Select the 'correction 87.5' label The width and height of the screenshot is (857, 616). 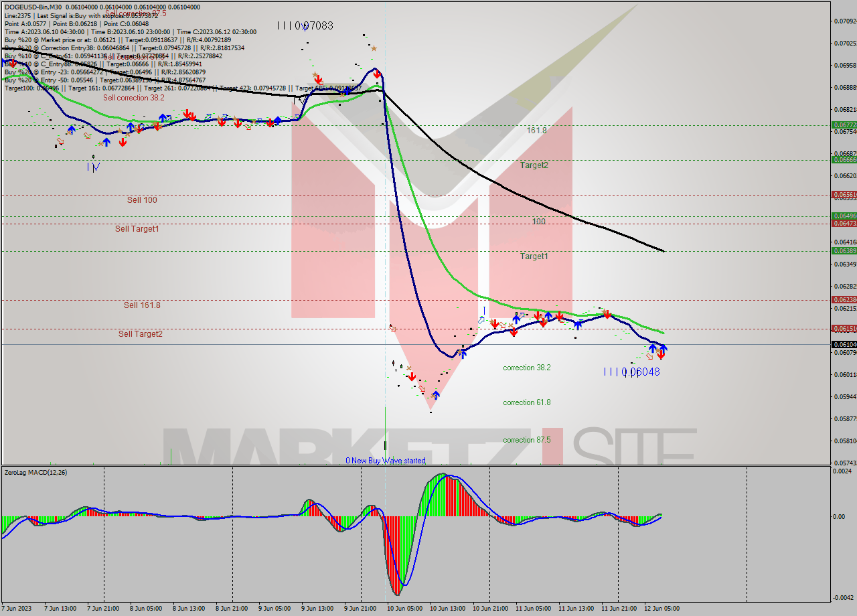pyautogui.click(x=527, y=440)
